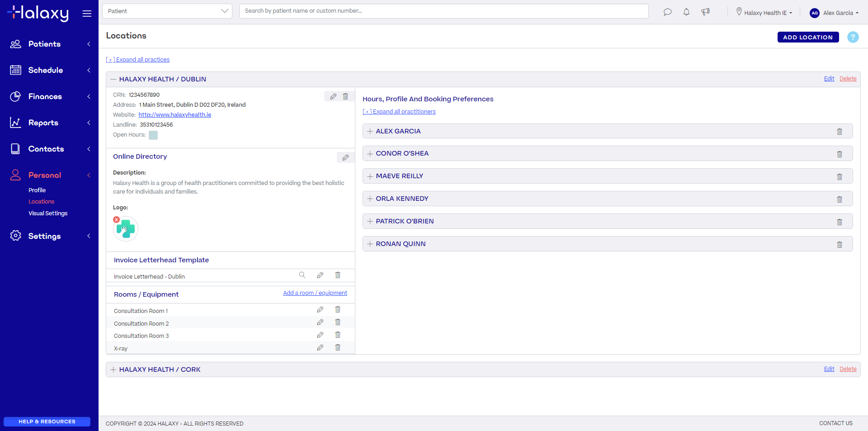Remove Patrick O'Brien from Dublin location

pyautogui.click(x=840, y=222)
